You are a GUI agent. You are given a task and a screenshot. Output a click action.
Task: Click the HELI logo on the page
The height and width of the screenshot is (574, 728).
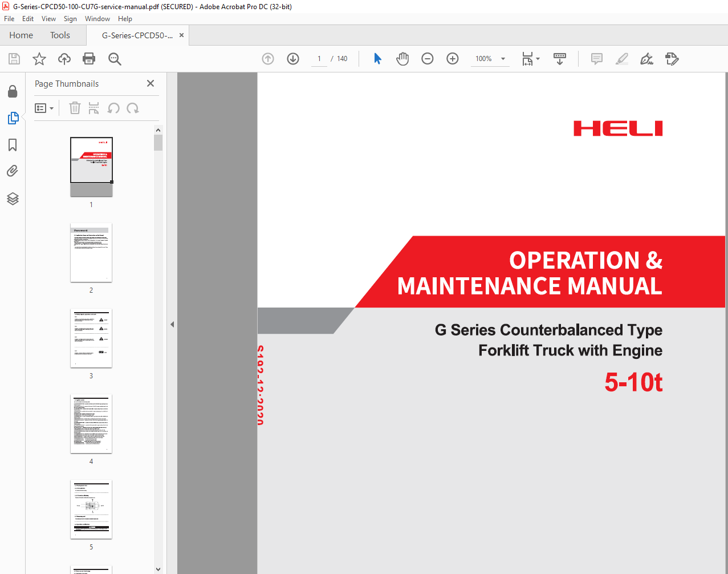(618, 128)
